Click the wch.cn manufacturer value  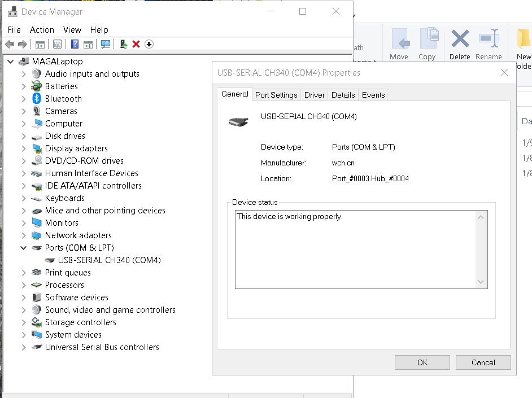coord(343,163)
